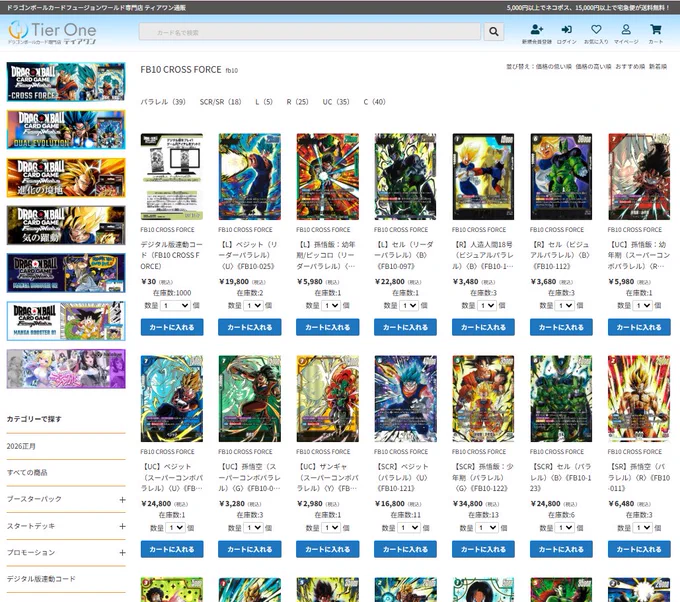Viewport: 680px width, 602px height.
Task: Open quantity dropdown for ¥3,480 Android 18
Action: click(487, 306)
